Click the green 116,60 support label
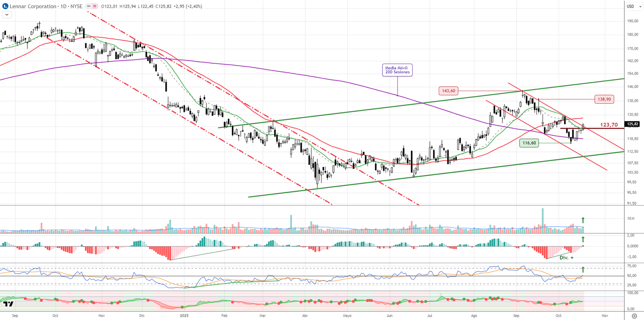Image resolution: width=644 pixels, height=320 pixels. (x=529, y=143)
